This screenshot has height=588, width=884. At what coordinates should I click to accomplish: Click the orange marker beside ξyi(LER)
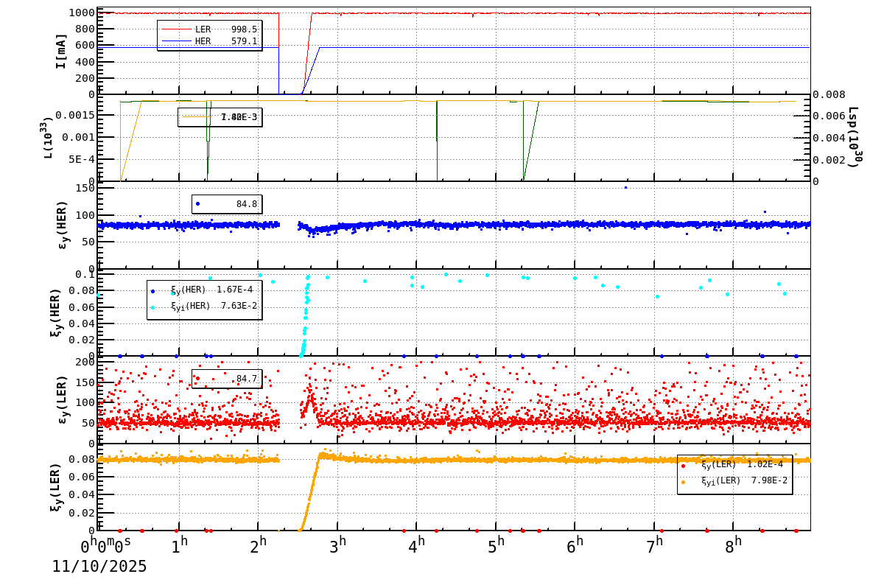coord(683,482)
